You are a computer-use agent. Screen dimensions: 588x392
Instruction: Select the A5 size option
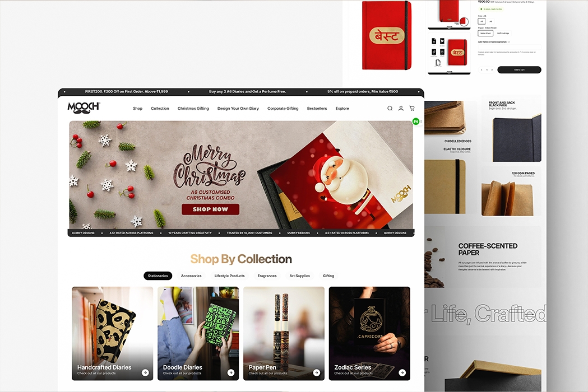[x=481, y=21]
